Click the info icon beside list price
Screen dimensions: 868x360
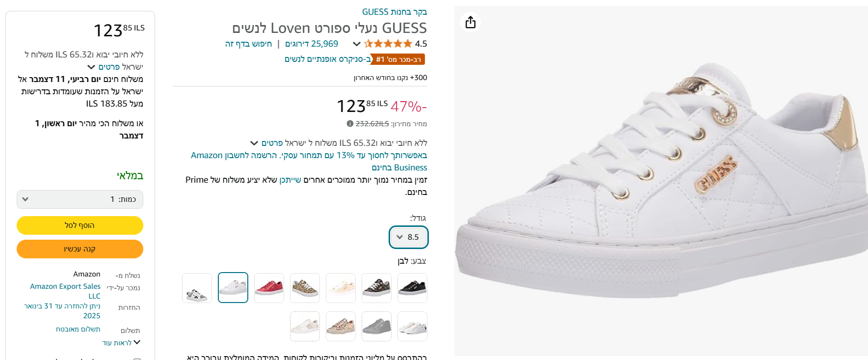point(350,124)
